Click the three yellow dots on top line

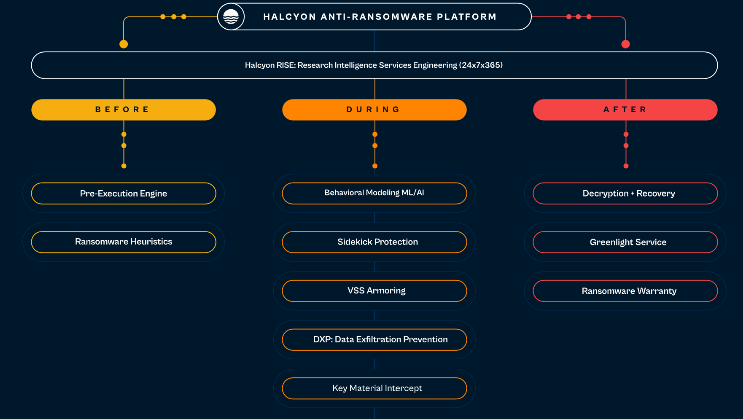pos(173,16)
